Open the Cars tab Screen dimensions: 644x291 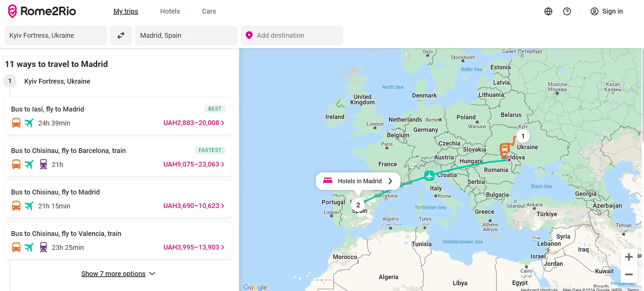(x=209, y=11)
